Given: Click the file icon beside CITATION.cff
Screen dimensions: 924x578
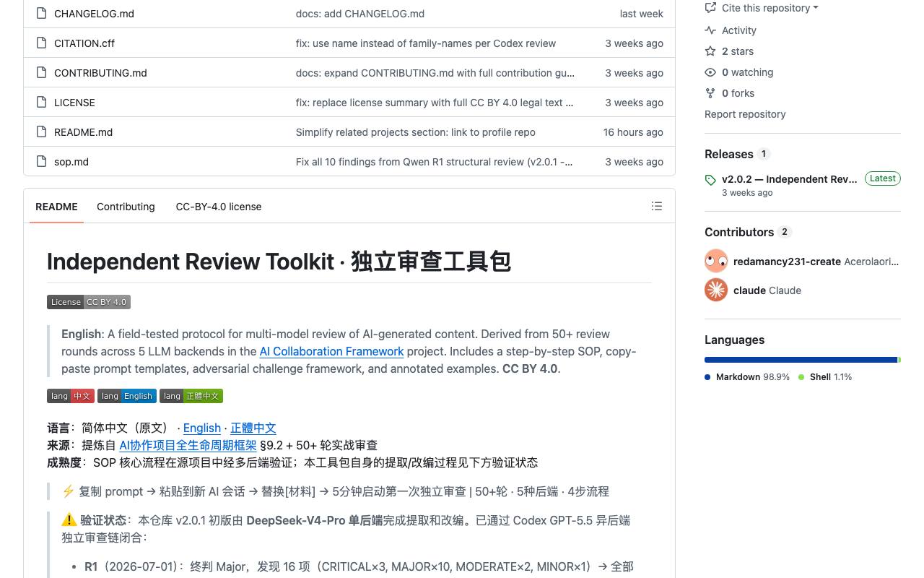Looking at the screenshot, I should pyautogui.click(x=41, y=43).
